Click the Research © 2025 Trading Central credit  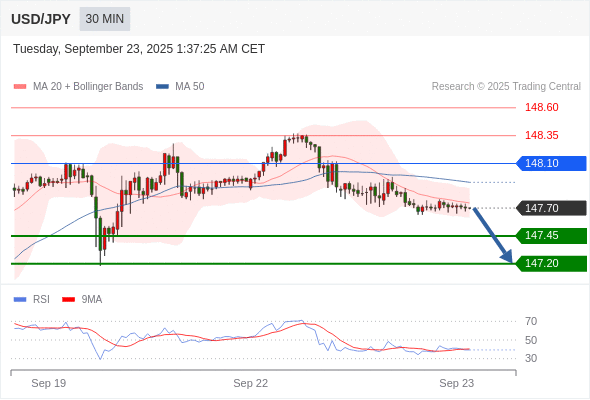(x=506, y=87)
